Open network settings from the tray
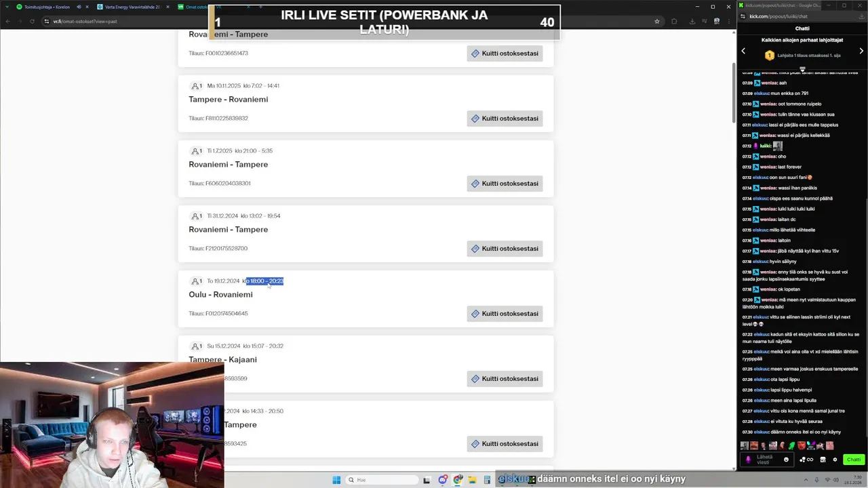 click(x=827, y=480)
